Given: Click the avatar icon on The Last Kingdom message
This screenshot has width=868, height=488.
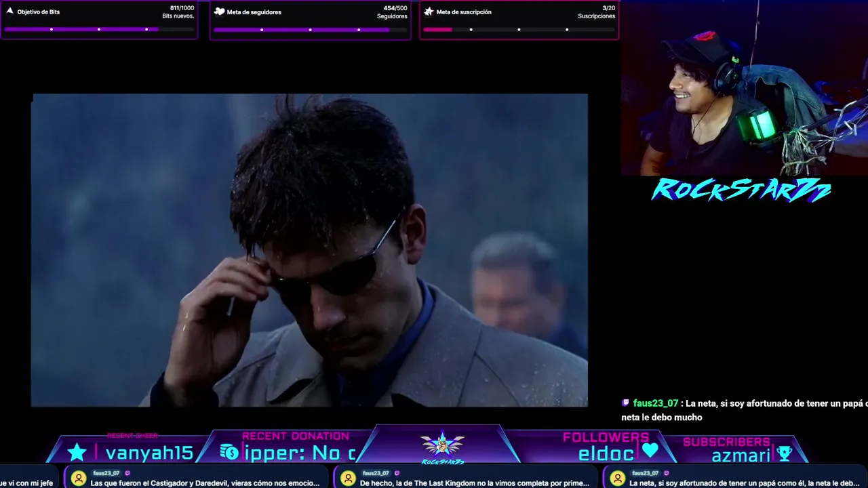Looking at the screenshot, I should click(349, 479).
